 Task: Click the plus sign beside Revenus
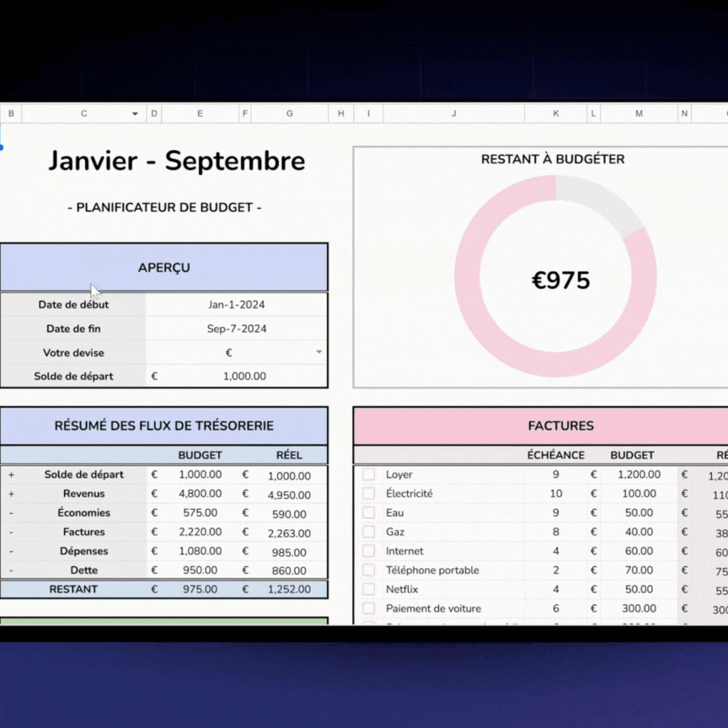pyautogui.click(x=11, y=494)
